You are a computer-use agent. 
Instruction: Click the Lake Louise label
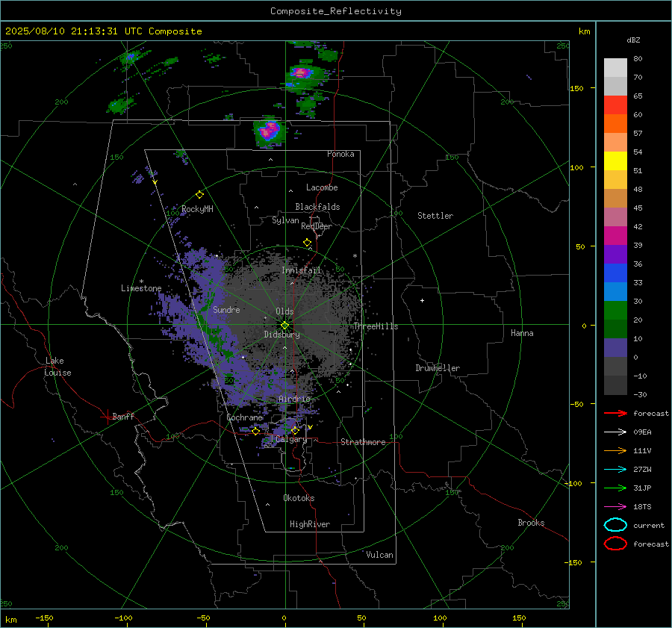coord(58,367)
